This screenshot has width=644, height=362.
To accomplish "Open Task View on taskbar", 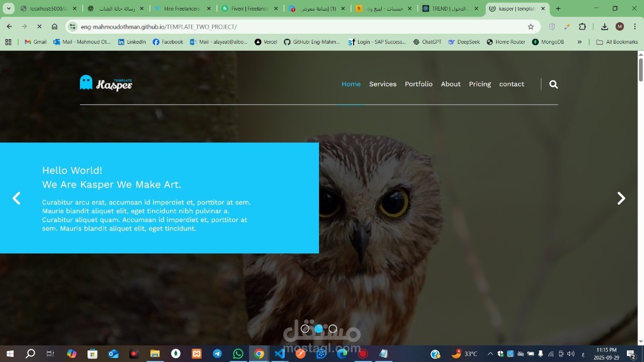I will [50, 354].
